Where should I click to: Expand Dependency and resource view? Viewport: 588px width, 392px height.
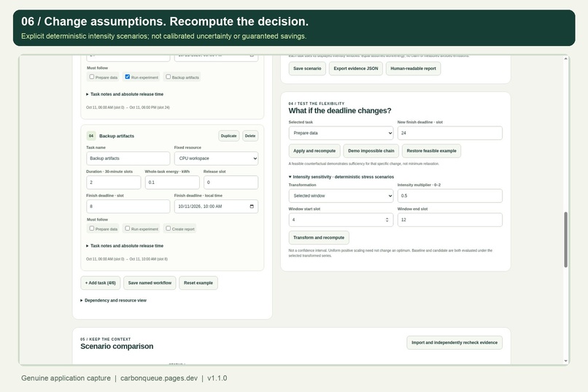click(114, 301)
